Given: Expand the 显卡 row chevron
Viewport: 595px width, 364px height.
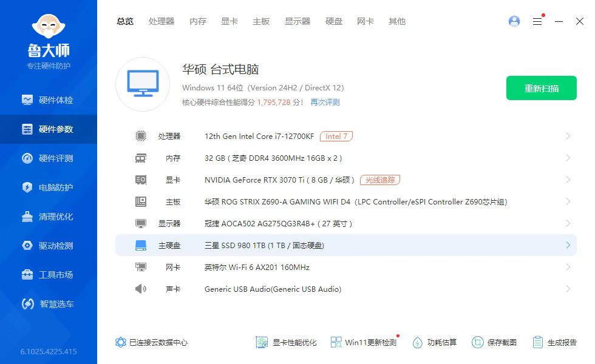Looking at the screenshot, I should (568, 180).
